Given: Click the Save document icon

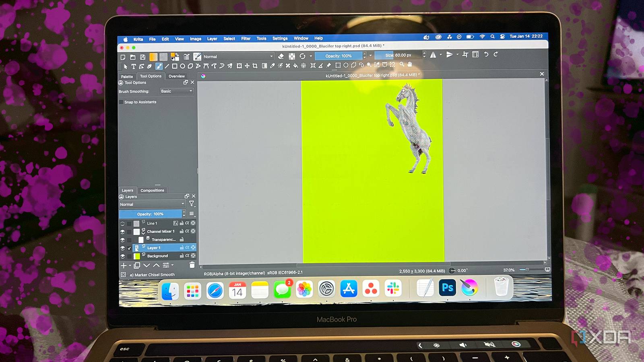Looking at the screenshot, I should [142, 57].
